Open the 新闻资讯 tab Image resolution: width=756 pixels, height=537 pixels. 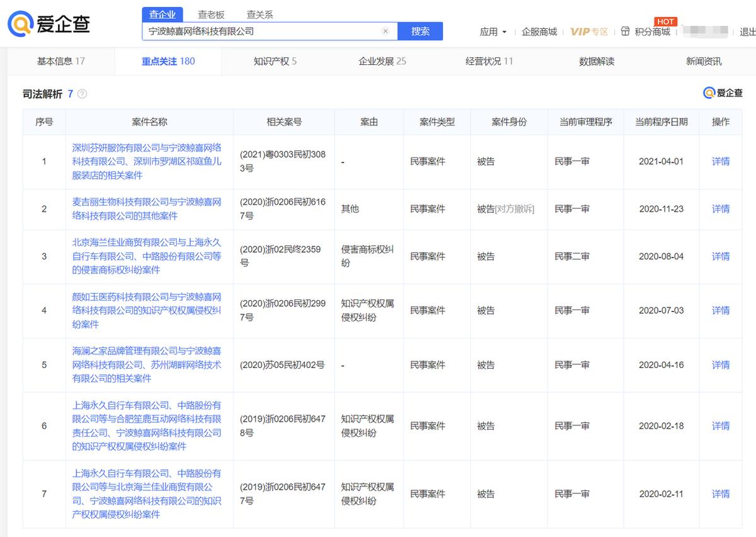704,61
